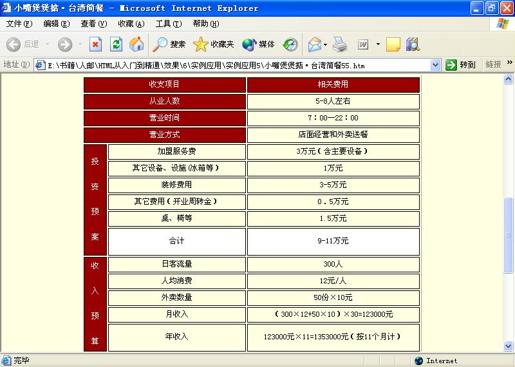This screenshot has width=515, height=367.
Task: Open the 工具(T) menu
Action: [169, 24]
